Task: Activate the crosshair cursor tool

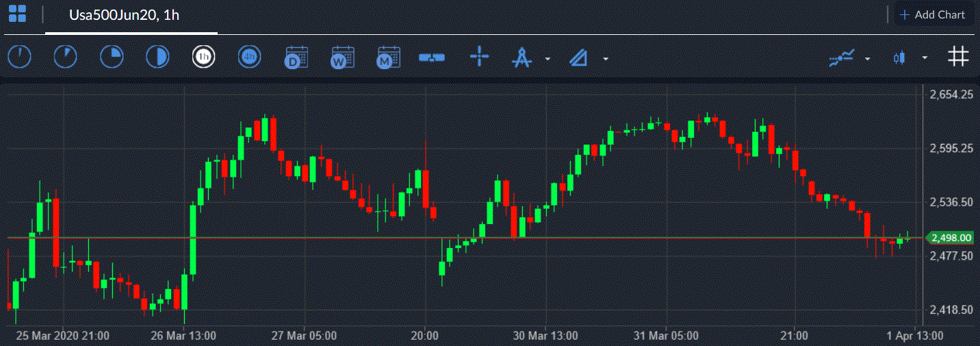Action: coord(480,57)
